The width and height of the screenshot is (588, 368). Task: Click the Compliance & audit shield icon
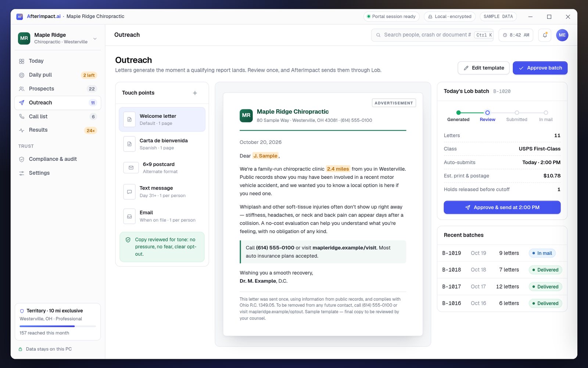22,159
